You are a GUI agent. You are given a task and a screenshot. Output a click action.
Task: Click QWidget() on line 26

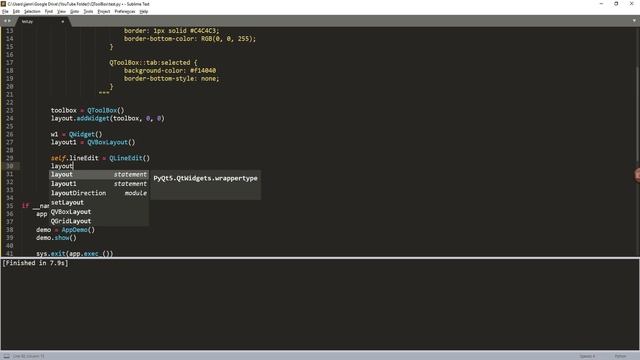[85, 134]
